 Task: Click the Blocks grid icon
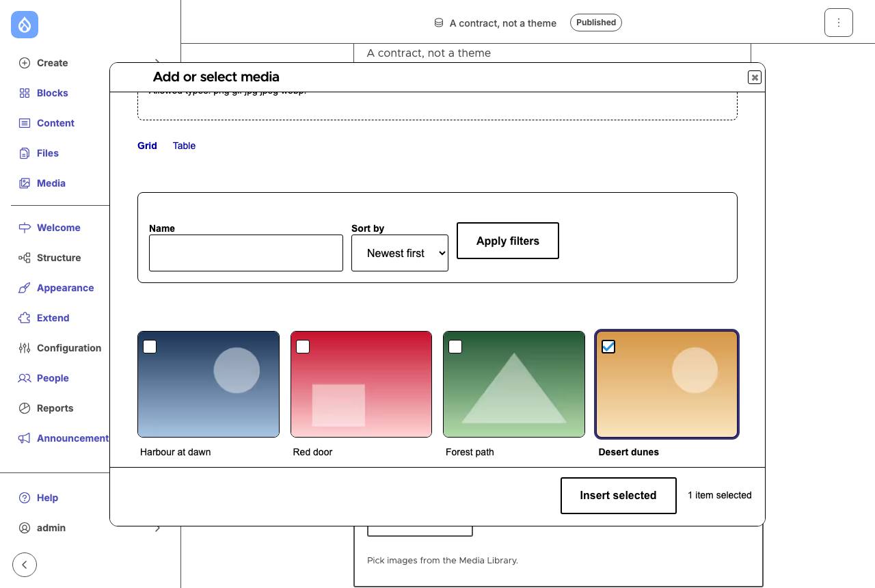(x=25, y=93)
